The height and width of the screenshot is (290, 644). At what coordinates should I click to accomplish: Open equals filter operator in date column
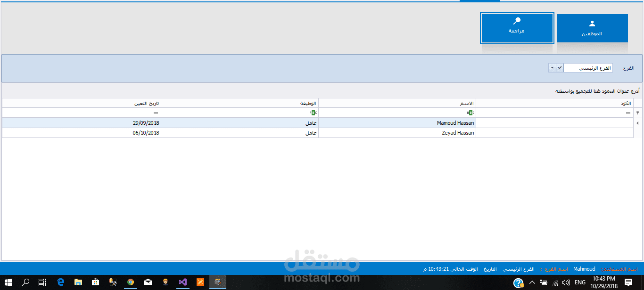pyautogui.click(x=156, y=113)
